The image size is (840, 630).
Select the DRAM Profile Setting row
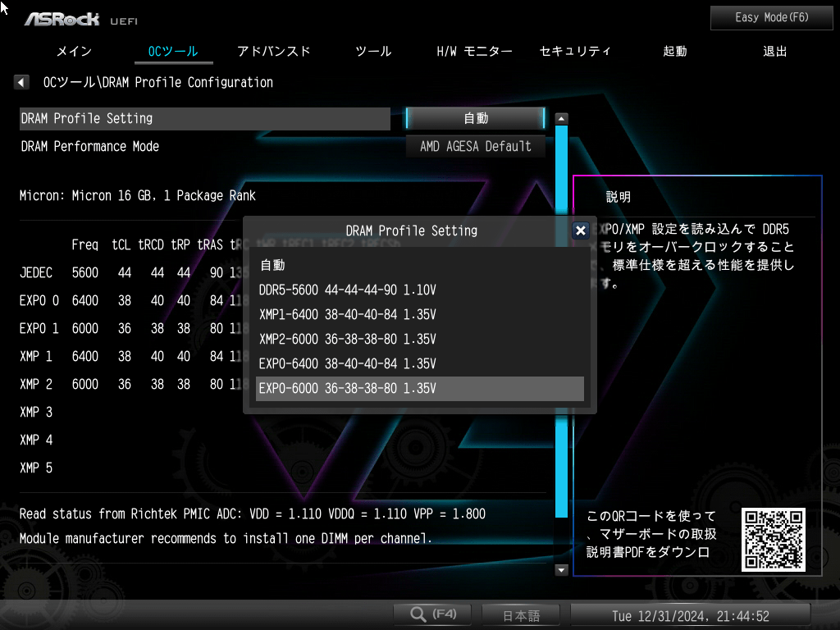tap(204, 118)
